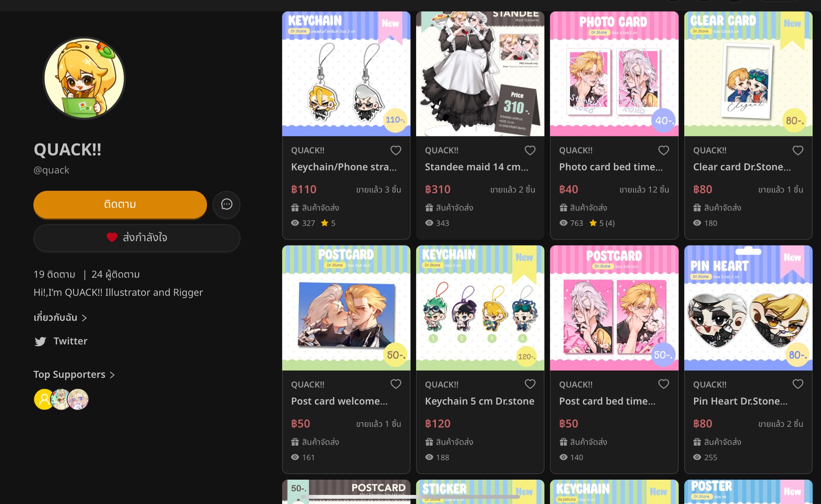Screen dimensions: 821x504
Task: Expand Top Supporters list
Action: pyautogui.click(x=74, y=375)
